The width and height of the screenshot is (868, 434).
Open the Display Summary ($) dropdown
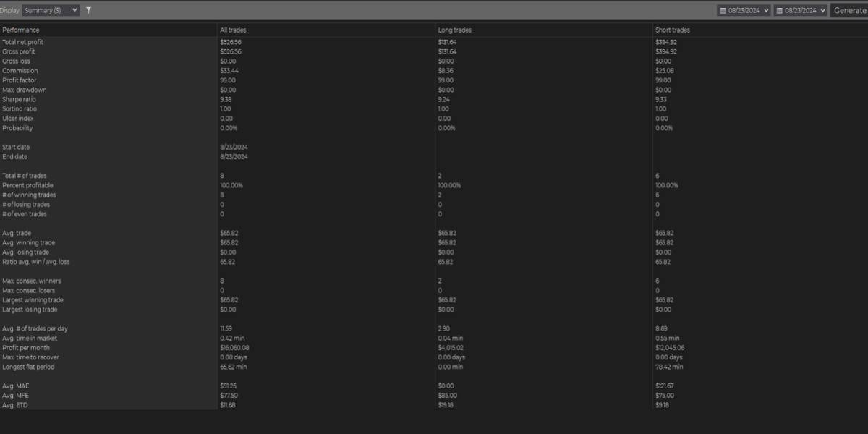pos(51,10)
